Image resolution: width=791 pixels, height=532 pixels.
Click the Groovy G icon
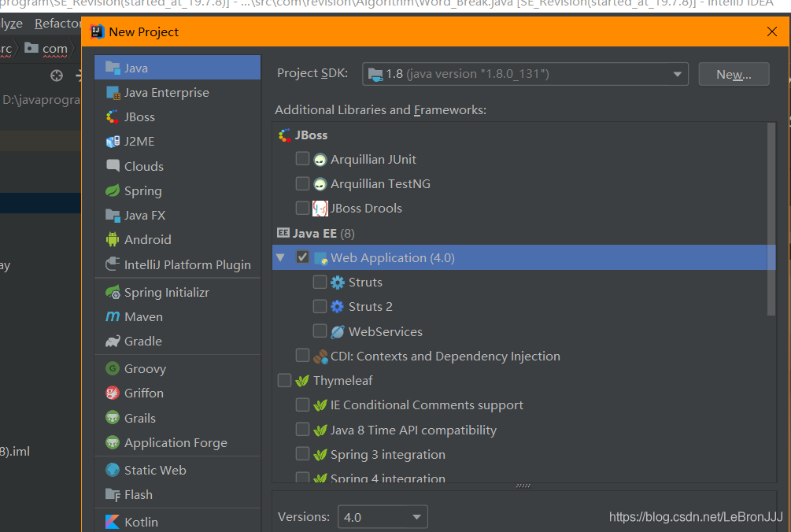tap(113, 368)
